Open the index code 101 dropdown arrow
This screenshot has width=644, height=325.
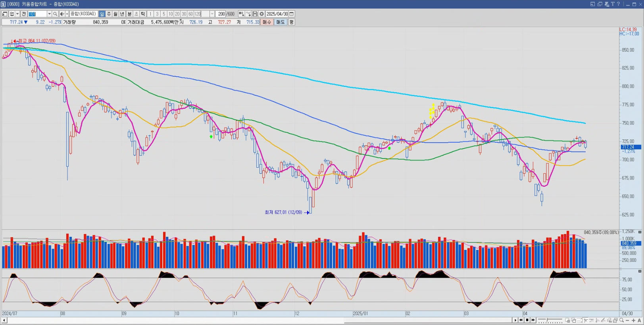49,14
